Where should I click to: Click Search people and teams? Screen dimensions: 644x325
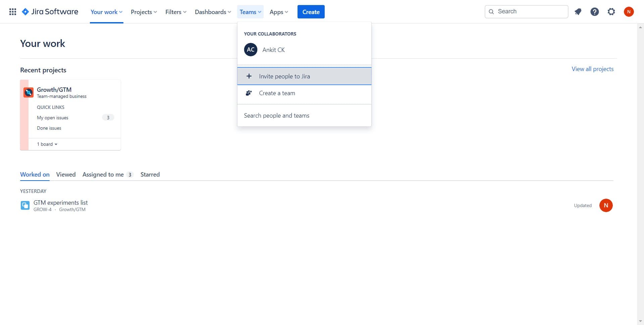pyautogui.click(x=276, y=115)
